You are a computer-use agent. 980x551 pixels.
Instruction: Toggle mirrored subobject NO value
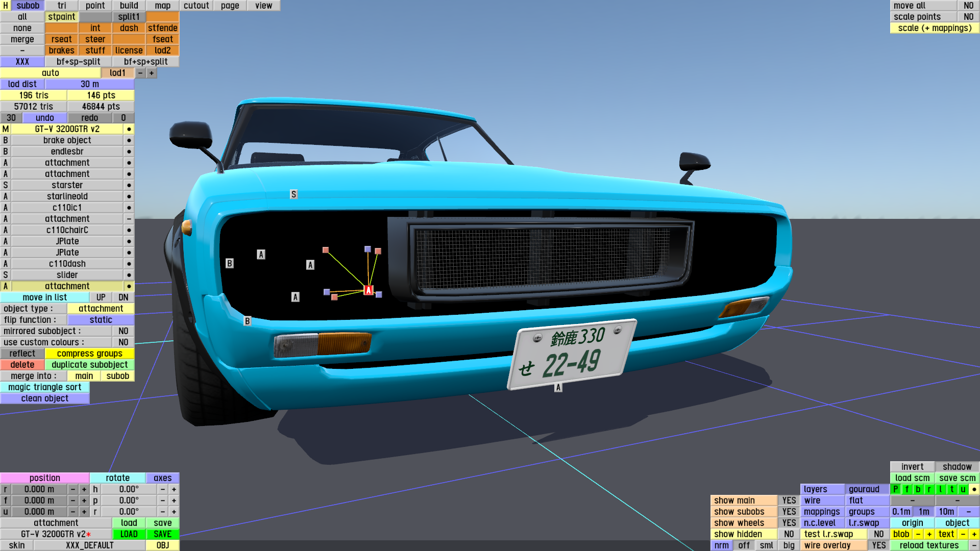point(123,331)
